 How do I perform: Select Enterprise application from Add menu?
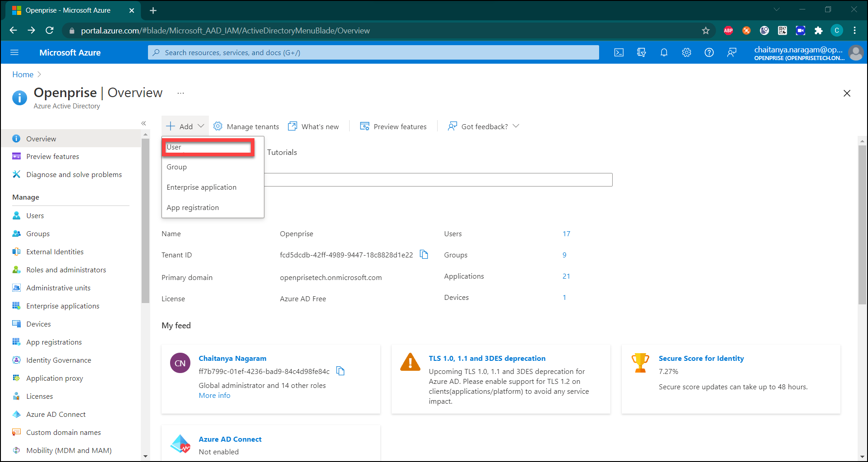point(212,187)
